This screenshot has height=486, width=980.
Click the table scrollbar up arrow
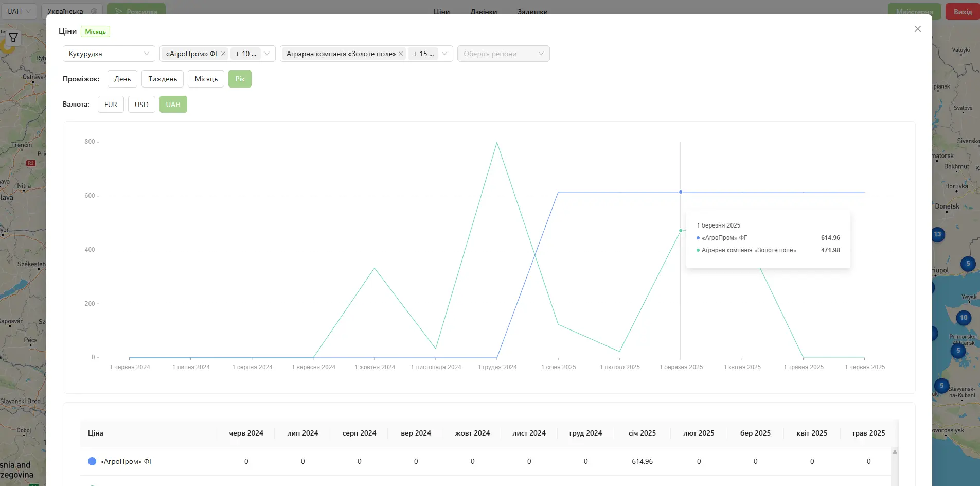click(x=895, y=452)
